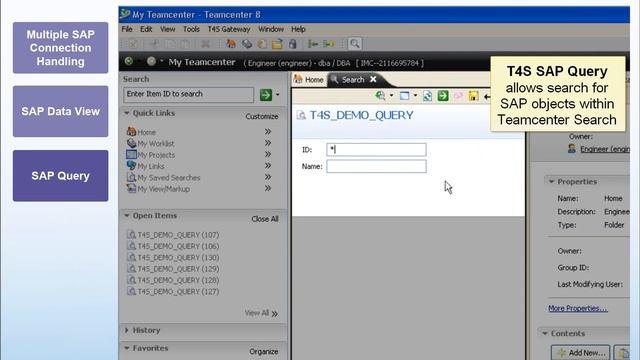Viewport: 640px width, 360px height.
Task: Open dropdown next to Item ID search arrow
Action: click(278, 95)
